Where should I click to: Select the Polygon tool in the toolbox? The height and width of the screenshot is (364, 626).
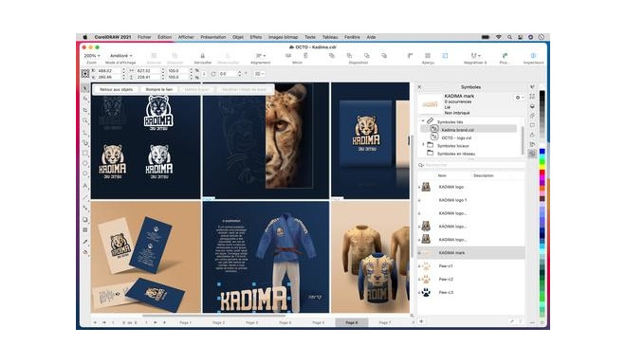[x=85, y=174]
